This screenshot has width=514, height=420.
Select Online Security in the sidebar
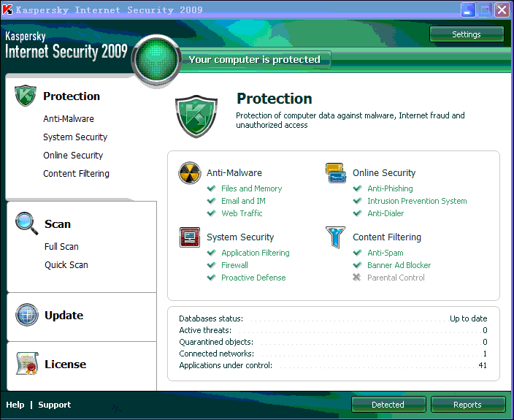73,155
